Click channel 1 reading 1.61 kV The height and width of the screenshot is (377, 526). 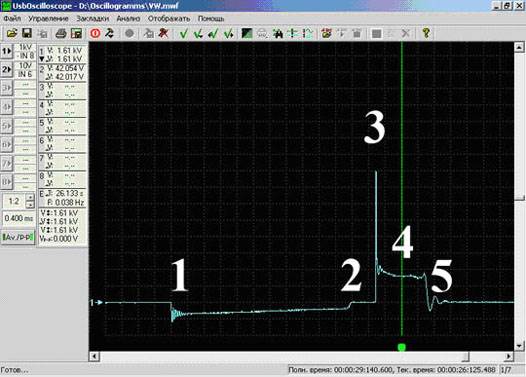[69, 50]
